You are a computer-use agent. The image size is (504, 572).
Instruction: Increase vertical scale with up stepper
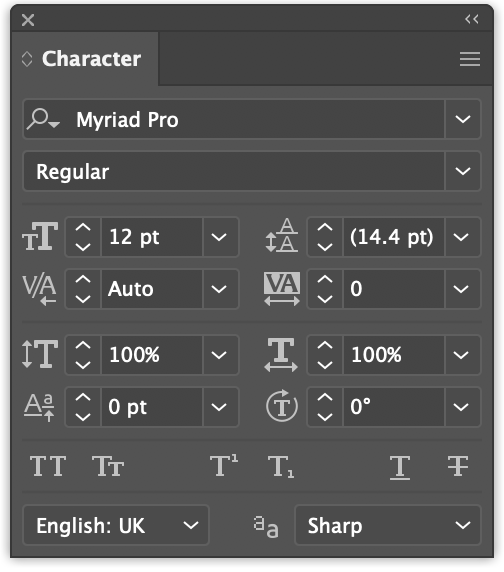pyautogui.click(x=83, y=346)
